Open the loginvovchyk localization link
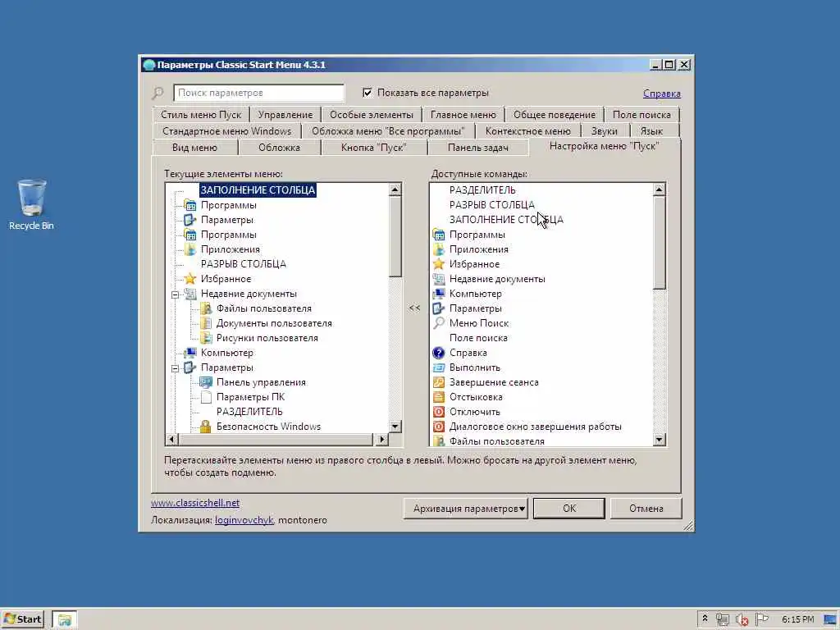 (x=244, y=520)
